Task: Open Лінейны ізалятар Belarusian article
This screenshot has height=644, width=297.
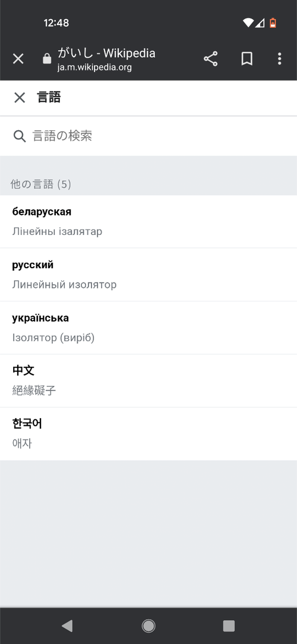Action: 57,232
